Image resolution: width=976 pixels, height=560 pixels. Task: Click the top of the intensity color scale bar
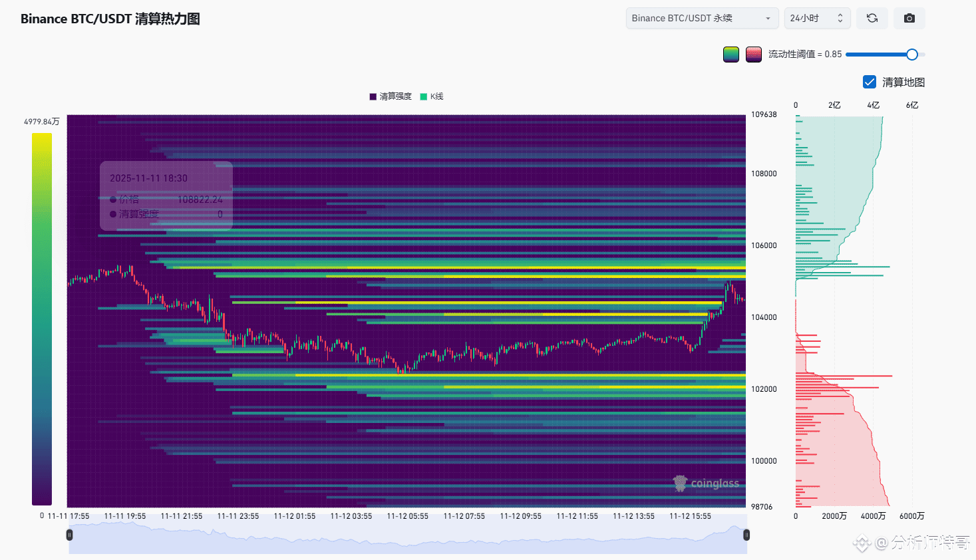pyautogui.click(x=42, y=136)
